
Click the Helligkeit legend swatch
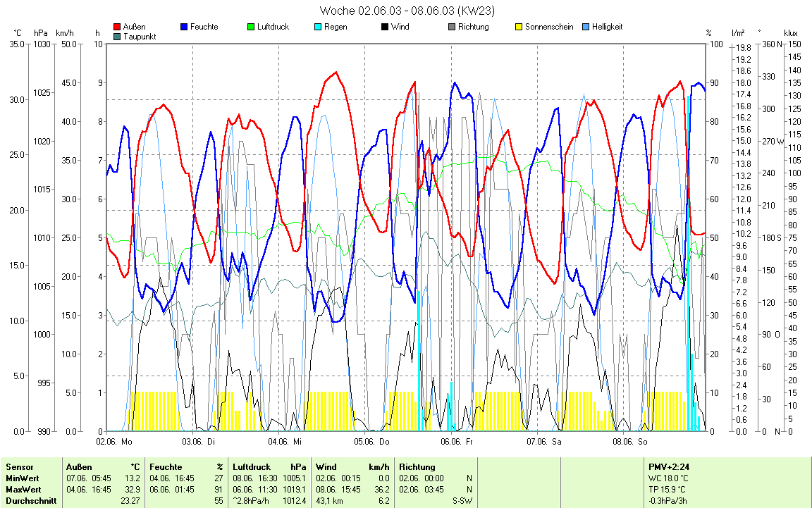(586, 27)
